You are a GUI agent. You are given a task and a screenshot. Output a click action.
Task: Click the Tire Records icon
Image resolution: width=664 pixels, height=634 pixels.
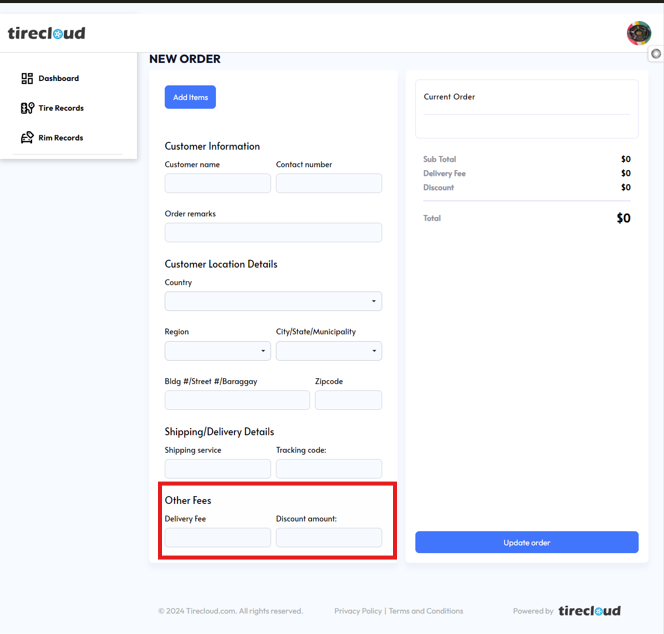click(27, 108)
